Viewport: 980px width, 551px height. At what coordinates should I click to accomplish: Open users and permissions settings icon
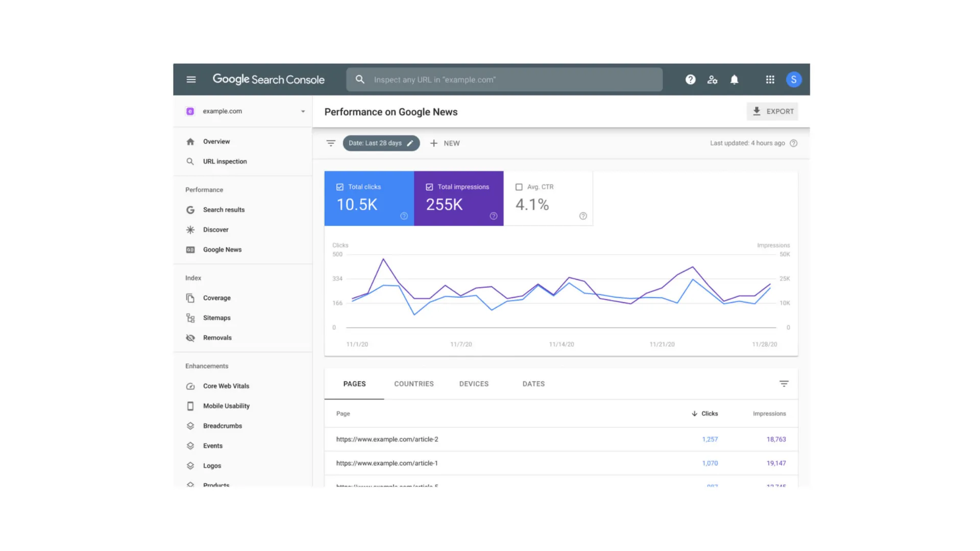(x=712, y=80)
